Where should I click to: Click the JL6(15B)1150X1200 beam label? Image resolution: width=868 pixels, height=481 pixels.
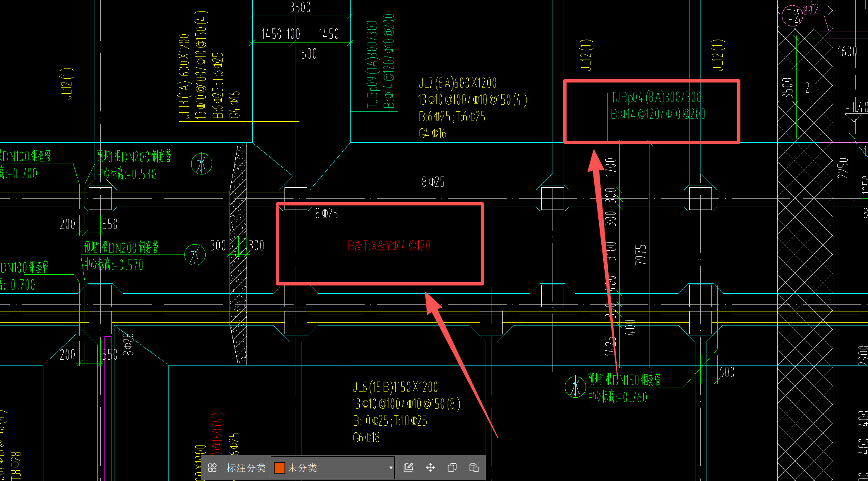[395, 387]
